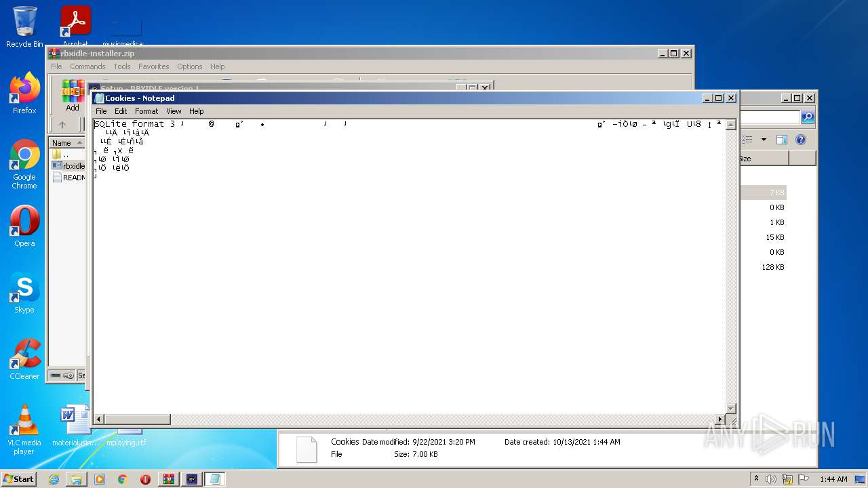Screen dimensions: 868x488
Task: Click the Notepad horizontal scrollbar right arrow
Action: click(720, 420)
